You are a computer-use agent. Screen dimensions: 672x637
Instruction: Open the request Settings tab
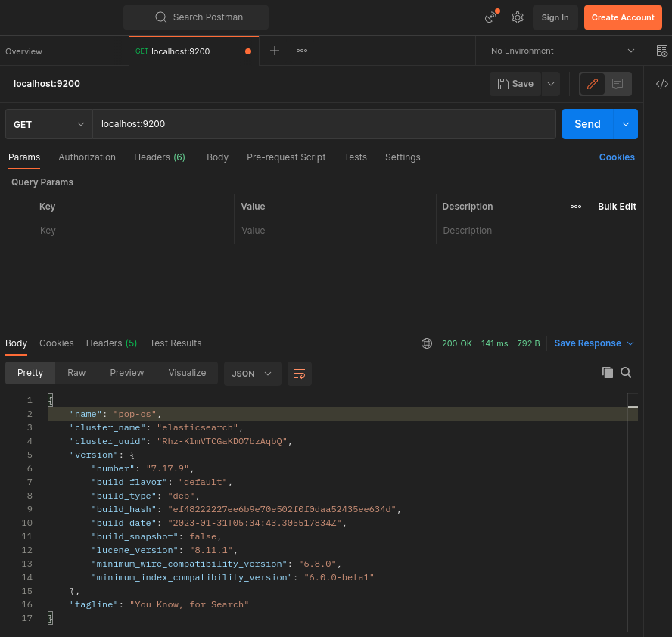click(403, 157)
